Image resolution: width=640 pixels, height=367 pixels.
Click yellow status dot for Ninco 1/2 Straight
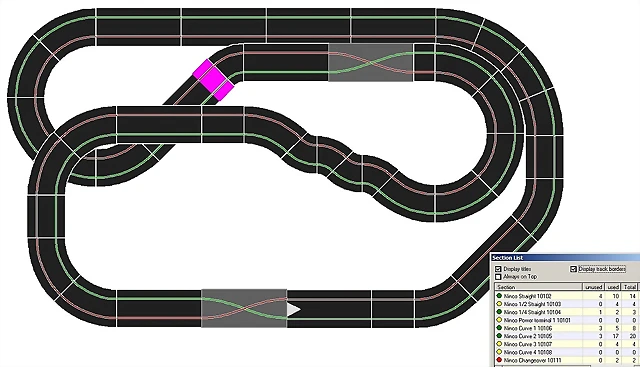499,304
